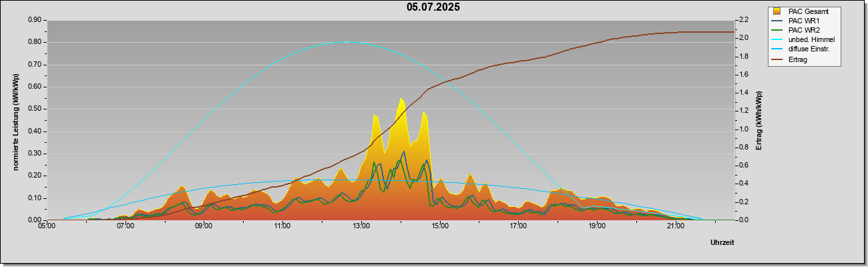Click the normierte Leistung axis title
Image resolution: width=868 pixels, height=267 pixels.
pyautogui.click(x=16, y=121)
